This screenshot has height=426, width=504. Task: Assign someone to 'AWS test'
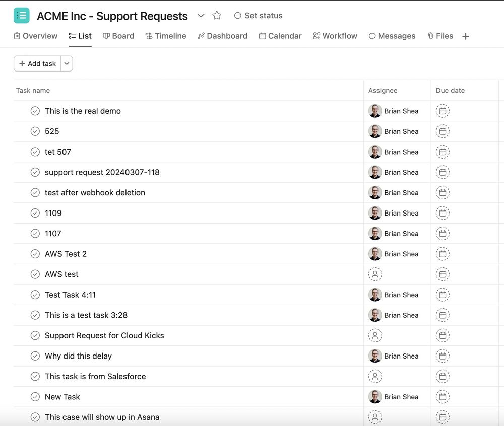(375, 274)
